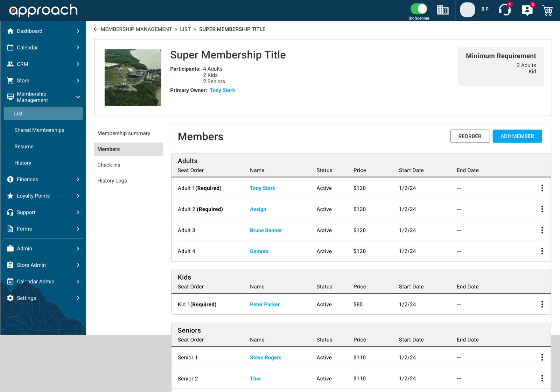
Task: Open the row menu for Gamora
Action: tap(542, 251)
